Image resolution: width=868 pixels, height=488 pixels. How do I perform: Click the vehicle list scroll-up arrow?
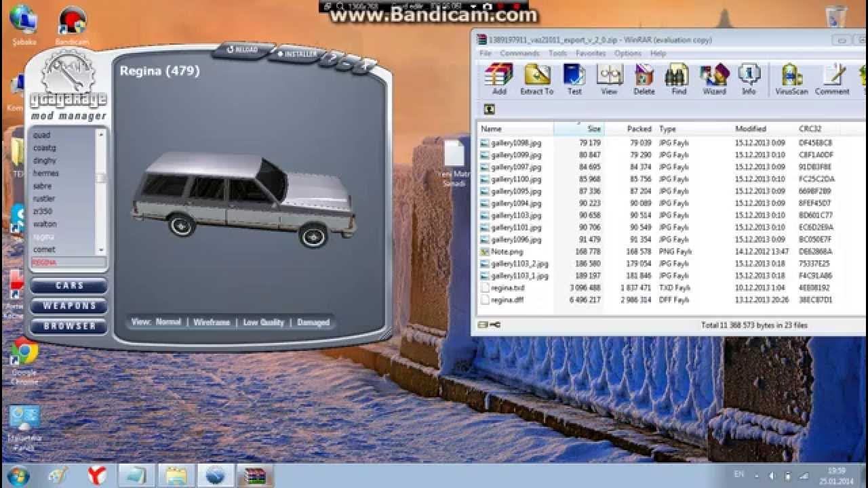pos(101,134)
